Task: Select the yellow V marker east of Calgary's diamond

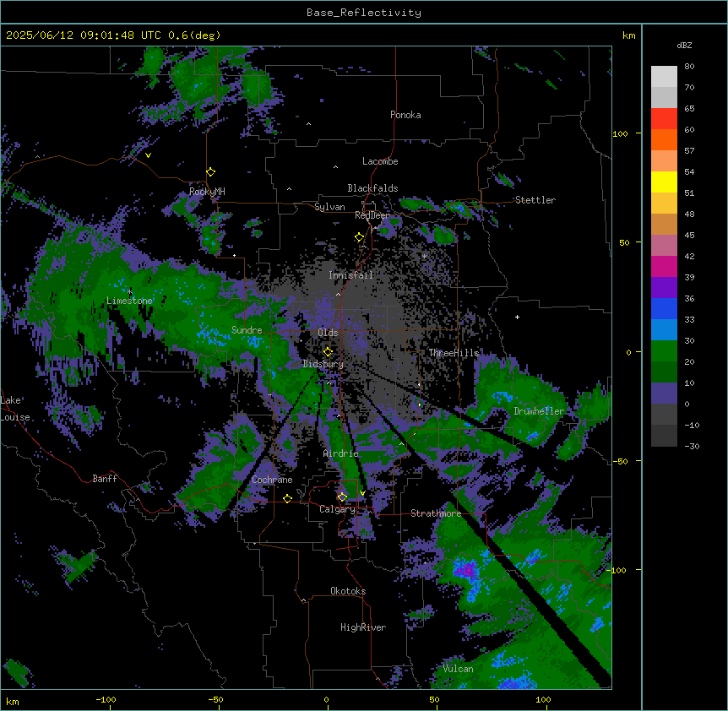Action: [x=362, y=493]
